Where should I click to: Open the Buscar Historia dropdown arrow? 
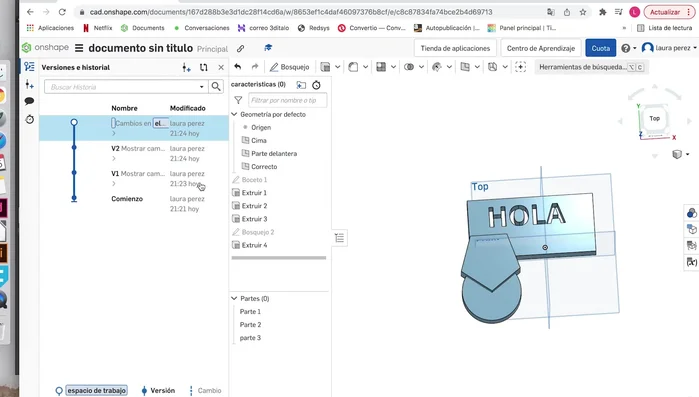(201, 87)
